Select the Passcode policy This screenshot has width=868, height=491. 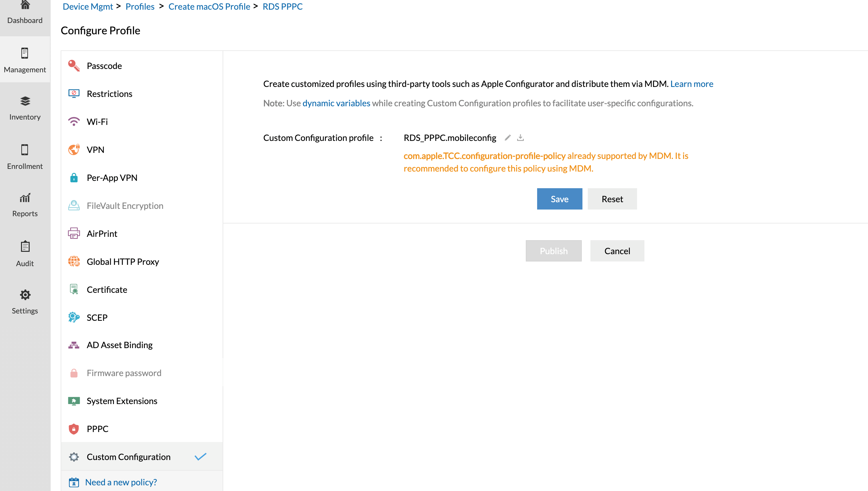click(104, 66)
